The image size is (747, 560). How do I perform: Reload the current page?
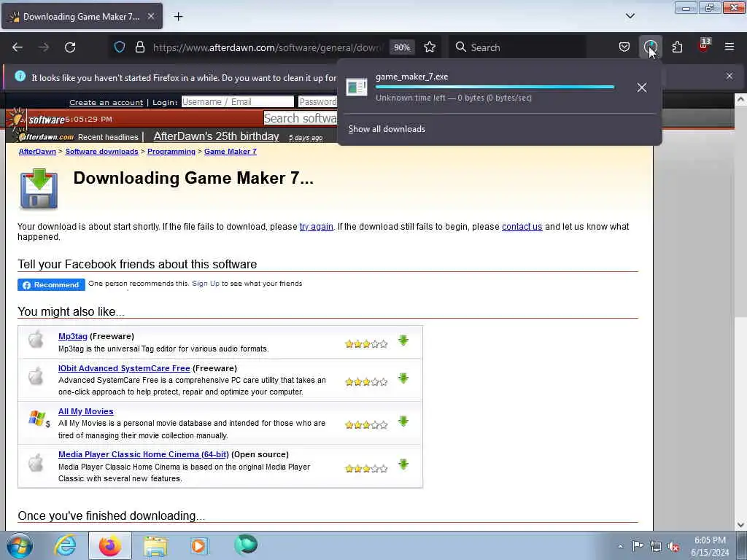pyautogui.click(x=70, y=47)
